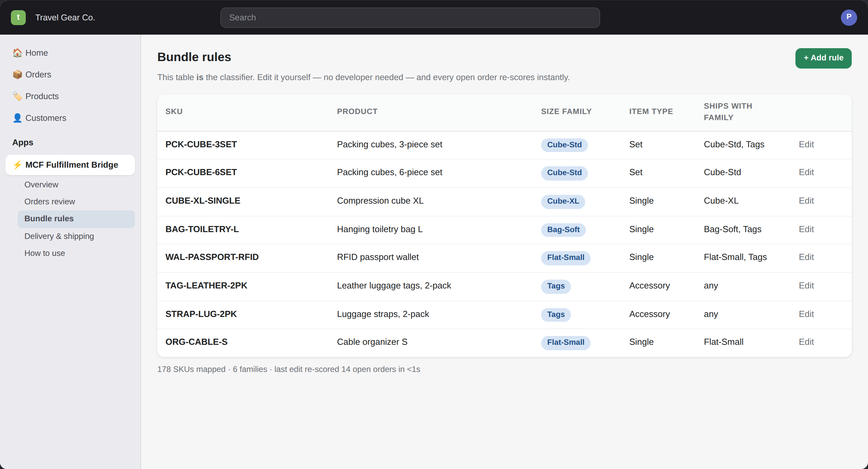868x469 pixels.
Task: Click 'Flat-Small, Tags' ships-with cell
Action: pyautogui.click(x=735, y=257)
